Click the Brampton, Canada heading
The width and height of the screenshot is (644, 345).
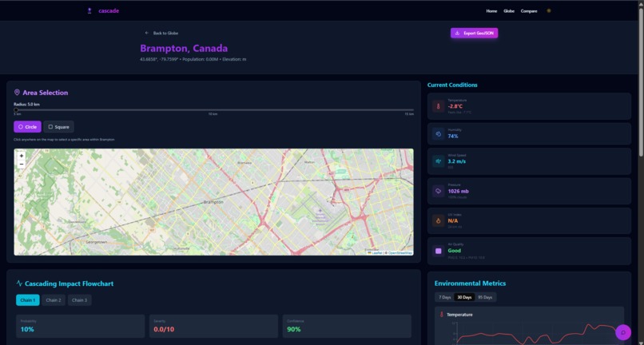pos(184,49)
